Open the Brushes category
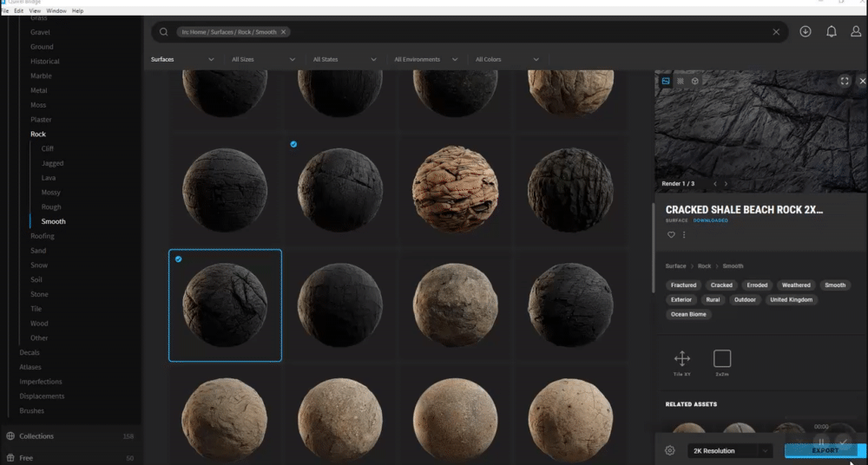 [31, 410]
